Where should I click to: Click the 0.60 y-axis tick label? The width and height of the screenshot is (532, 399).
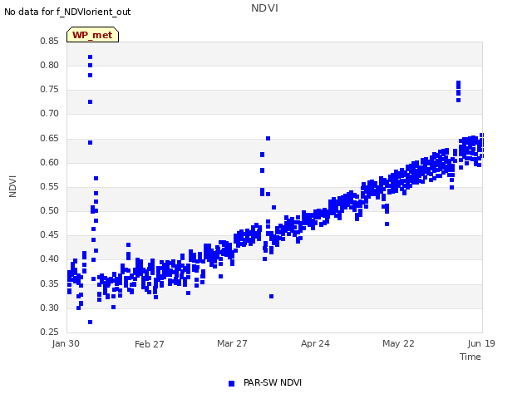(x=49, y=163)
